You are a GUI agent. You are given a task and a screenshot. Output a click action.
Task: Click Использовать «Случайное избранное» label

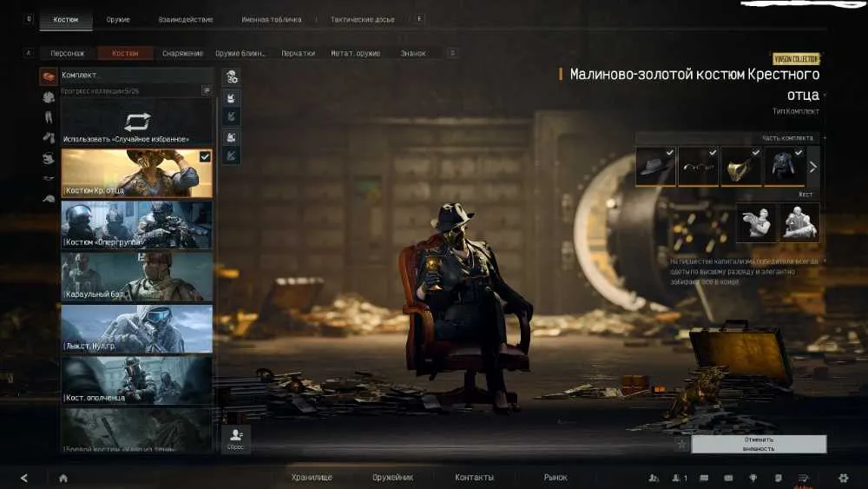tap(126, 139)
